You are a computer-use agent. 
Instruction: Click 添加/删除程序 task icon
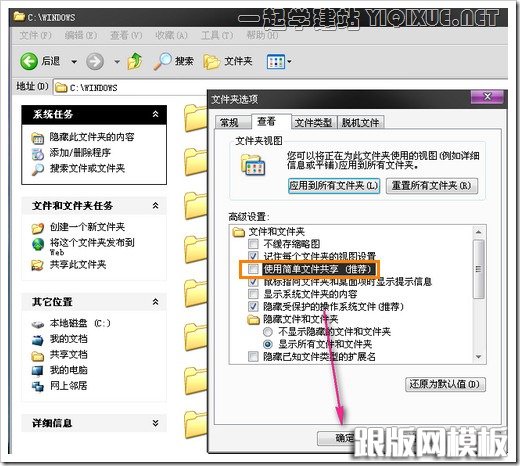[38, 154]
